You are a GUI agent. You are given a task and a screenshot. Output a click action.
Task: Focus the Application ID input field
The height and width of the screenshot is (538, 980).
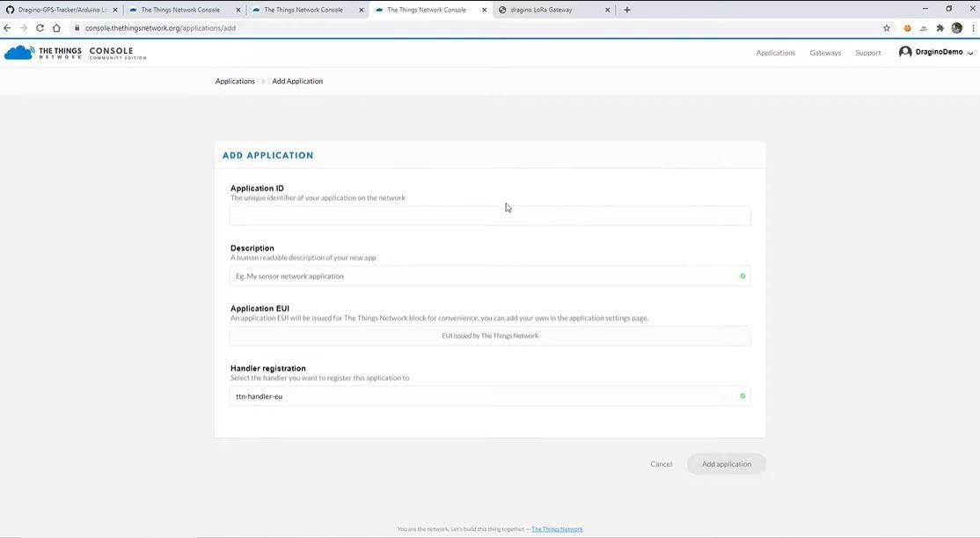pos(490,216)
